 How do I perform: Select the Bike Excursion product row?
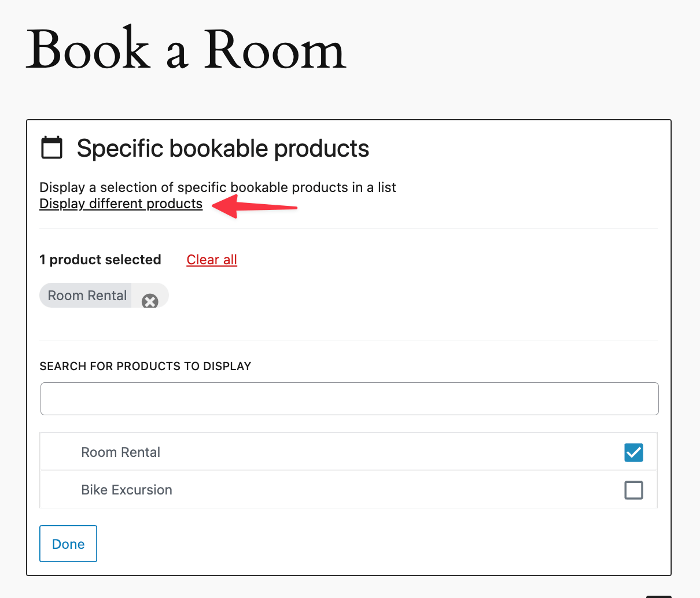pos(126,490)
